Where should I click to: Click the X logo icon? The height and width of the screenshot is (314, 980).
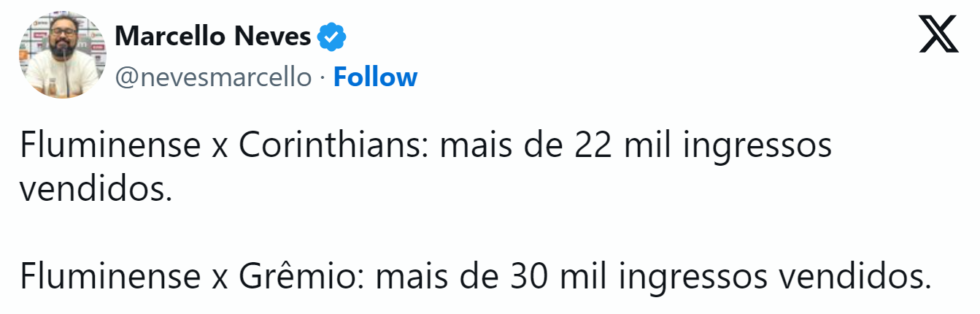[938, 36]
